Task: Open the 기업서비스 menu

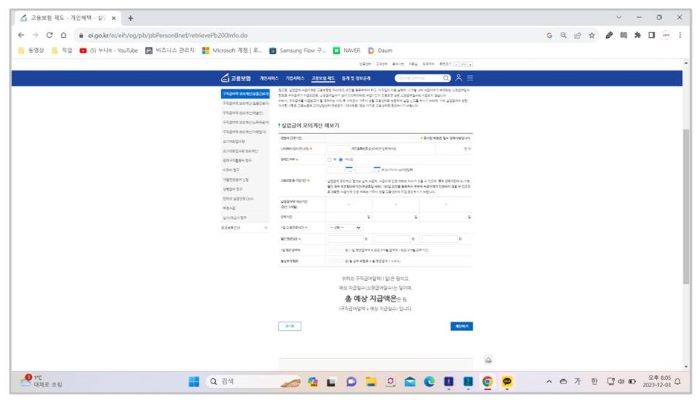Action: [295, 78]
